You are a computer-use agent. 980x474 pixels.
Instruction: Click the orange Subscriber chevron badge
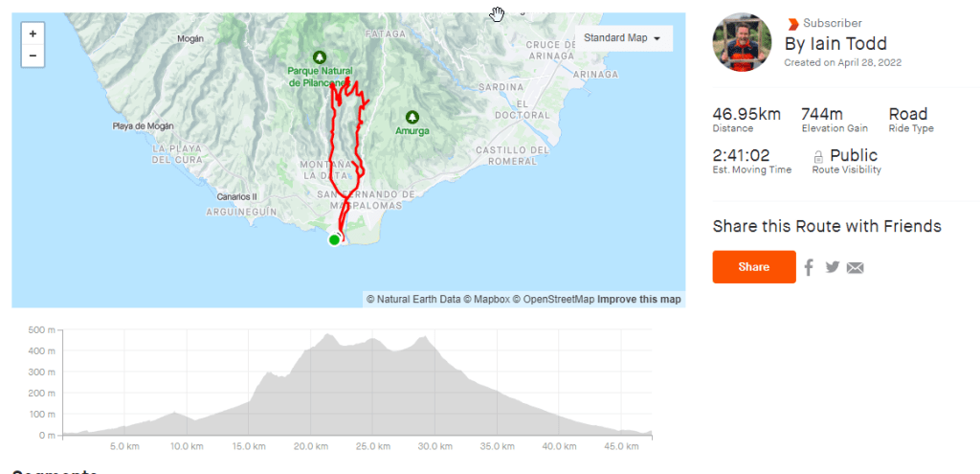pyautogui.click(x=792, y=24)
